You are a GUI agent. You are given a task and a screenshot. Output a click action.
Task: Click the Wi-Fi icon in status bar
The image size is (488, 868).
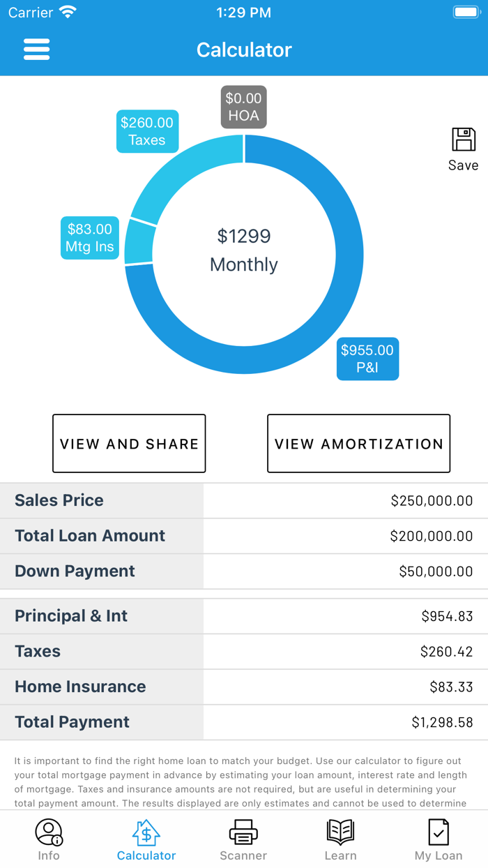point(68,11)
